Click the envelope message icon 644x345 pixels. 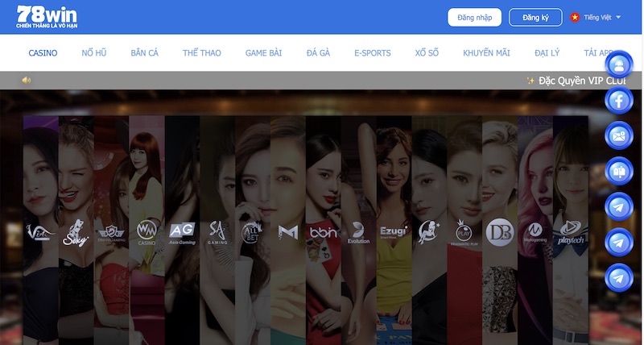point(619,135)
